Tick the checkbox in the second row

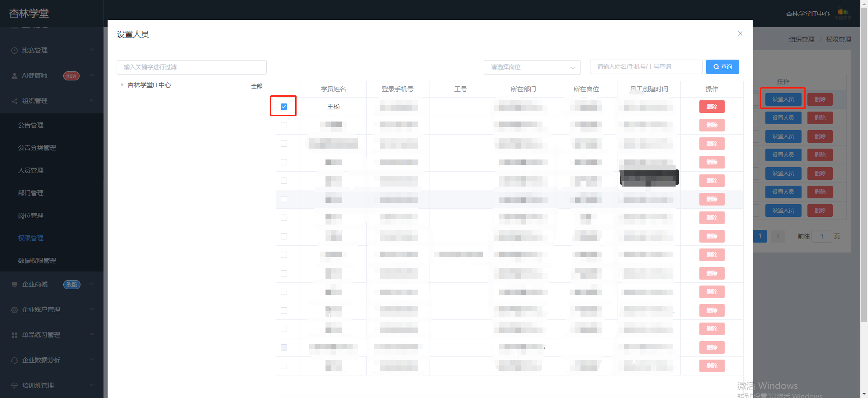[284, 125]
